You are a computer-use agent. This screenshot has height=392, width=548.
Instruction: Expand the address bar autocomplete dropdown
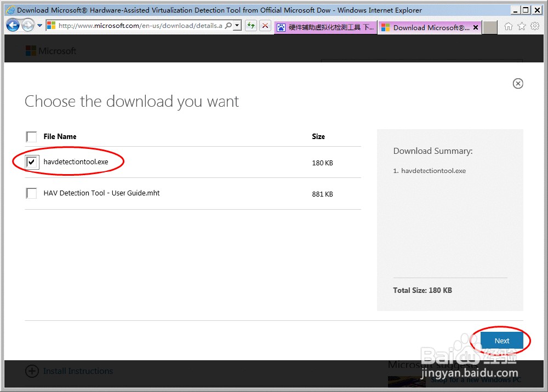[237, 26]
